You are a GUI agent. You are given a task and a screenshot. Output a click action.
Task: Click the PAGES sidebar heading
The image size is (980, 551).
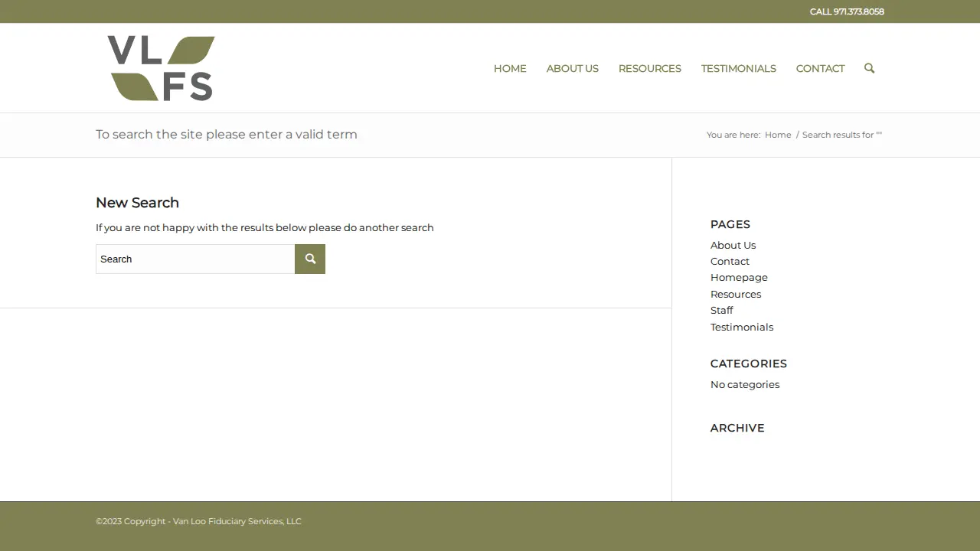pos(730,224)
